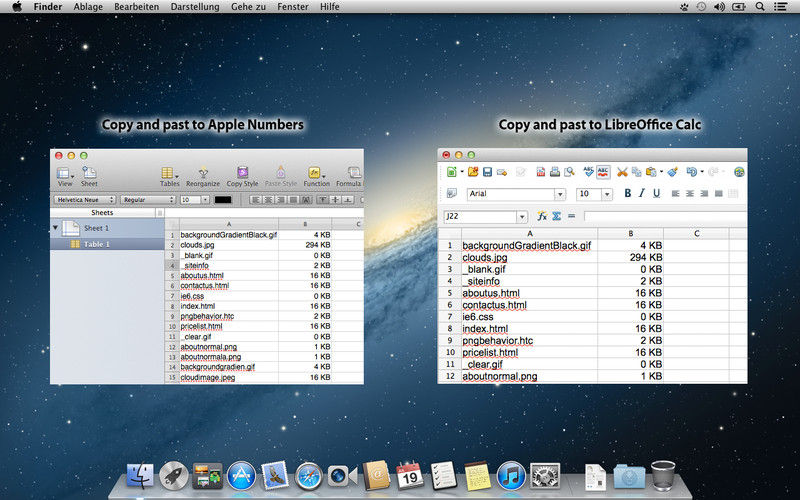Select column B header in Numbers
The width and height of the screenshot is (800, 500).
tap(305, 224)
